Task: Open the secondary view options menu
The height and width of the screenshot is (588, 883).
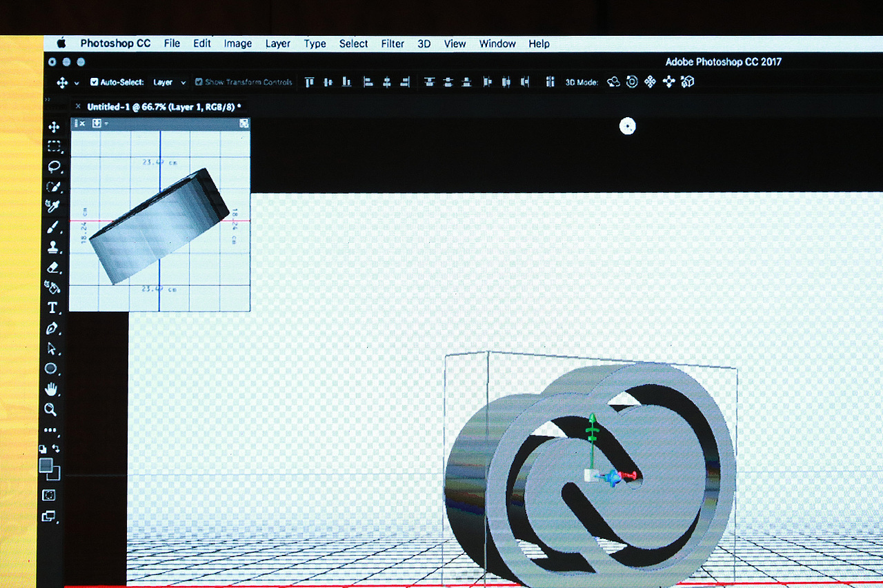Action: 105,123
